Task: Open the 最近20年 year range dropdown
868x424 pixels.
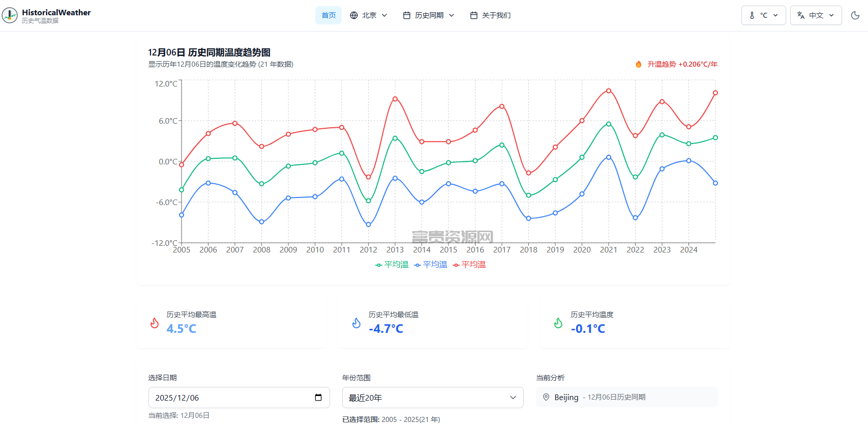Action: [433, 398]
